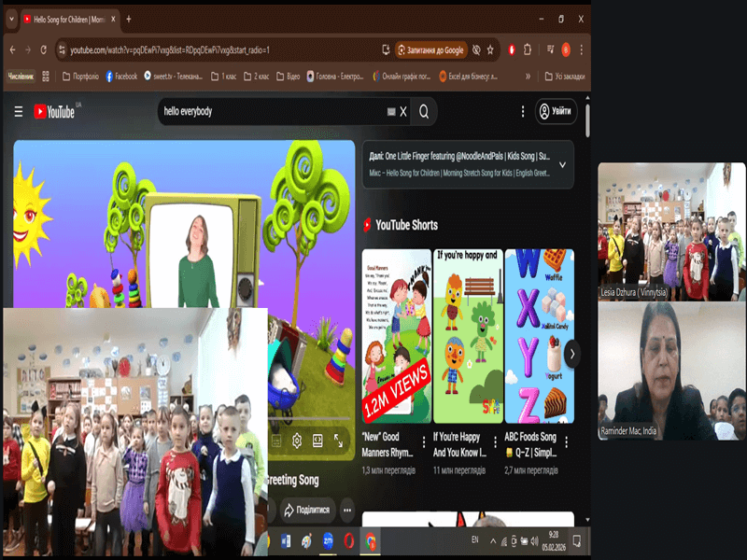Open video player settings gear
747x560 pixels.
[x=297, y=441]
